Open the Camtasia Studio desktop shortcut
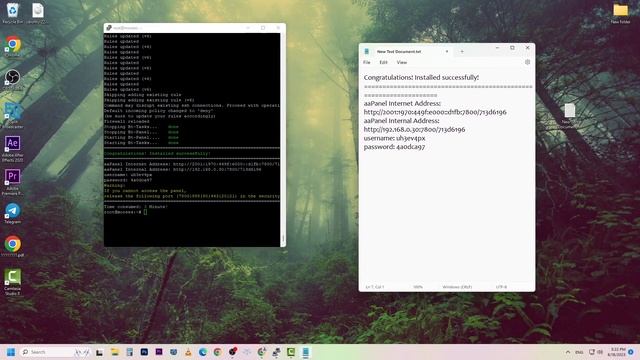The image size is (640, 360). [x=13, y=282]
